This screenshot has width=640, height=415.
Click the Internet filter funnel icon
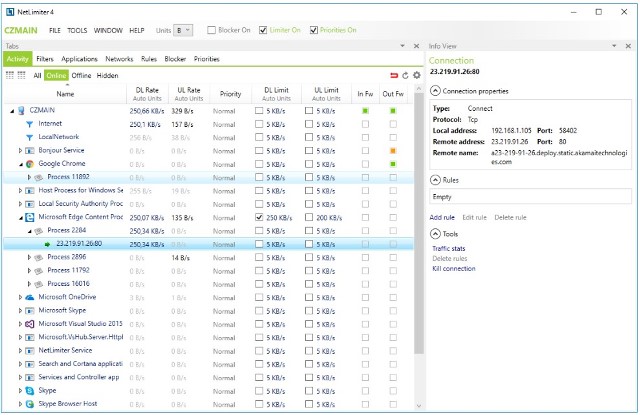[30, 123]
